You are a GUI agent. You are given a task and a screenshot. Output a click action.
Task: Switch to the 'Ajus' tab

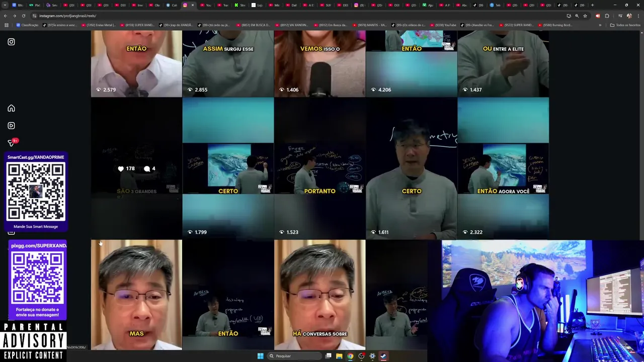click(x=428, y=5)
